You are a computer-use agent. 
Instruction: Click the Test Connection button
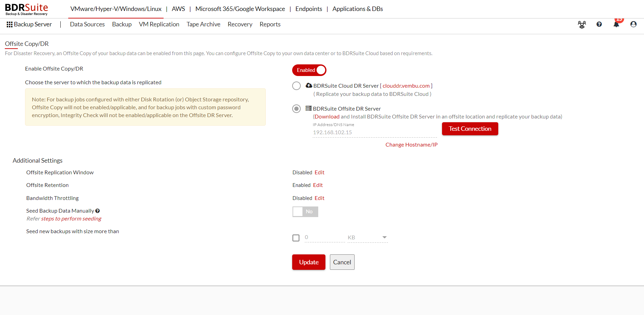pyautogui.click(x=470, y=129)
